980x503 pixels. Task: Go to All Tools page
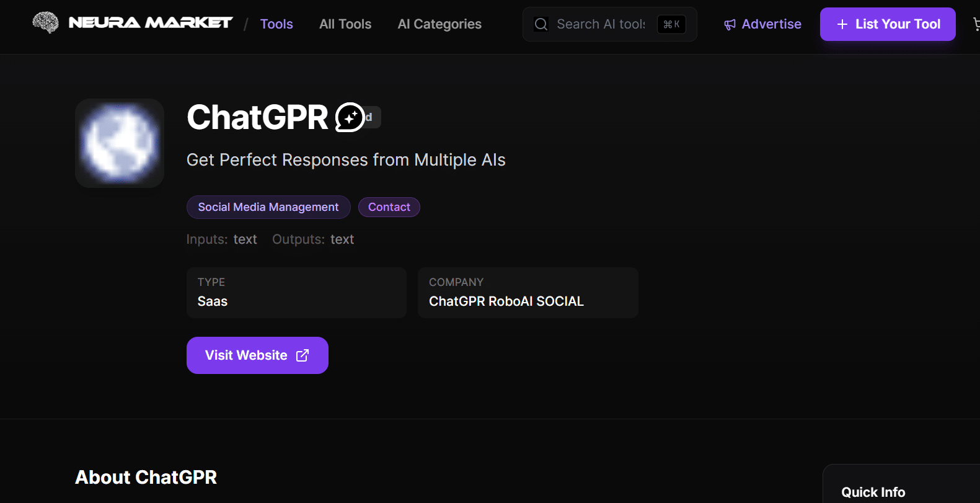(x=345, y=24)
